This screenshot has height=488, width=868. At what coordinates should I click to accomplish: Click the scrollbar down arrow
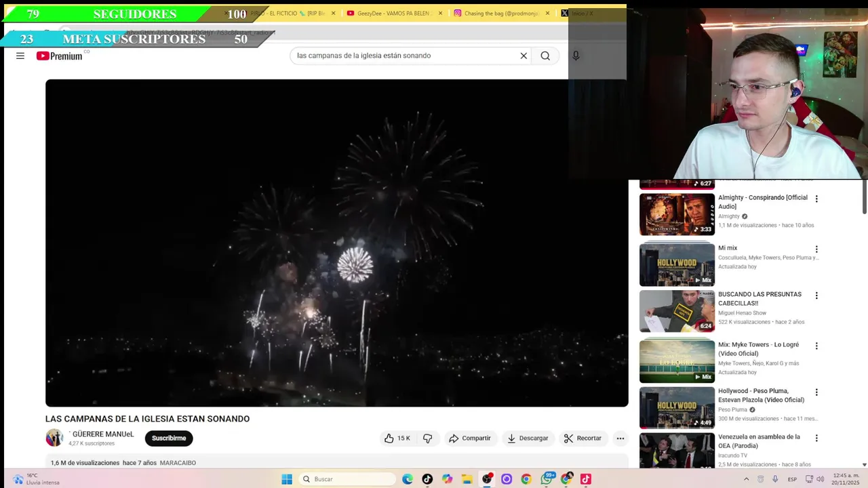864,464
